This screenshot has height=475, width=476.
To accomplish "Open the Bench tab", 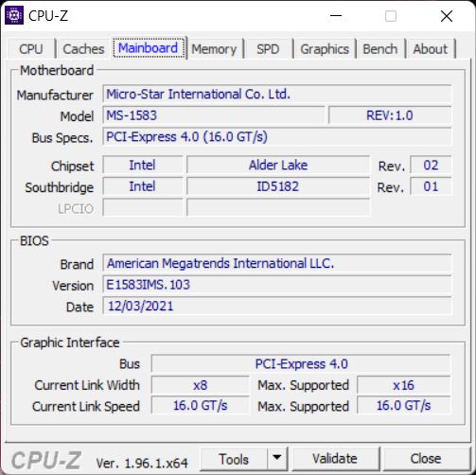I will coord(380,49).
